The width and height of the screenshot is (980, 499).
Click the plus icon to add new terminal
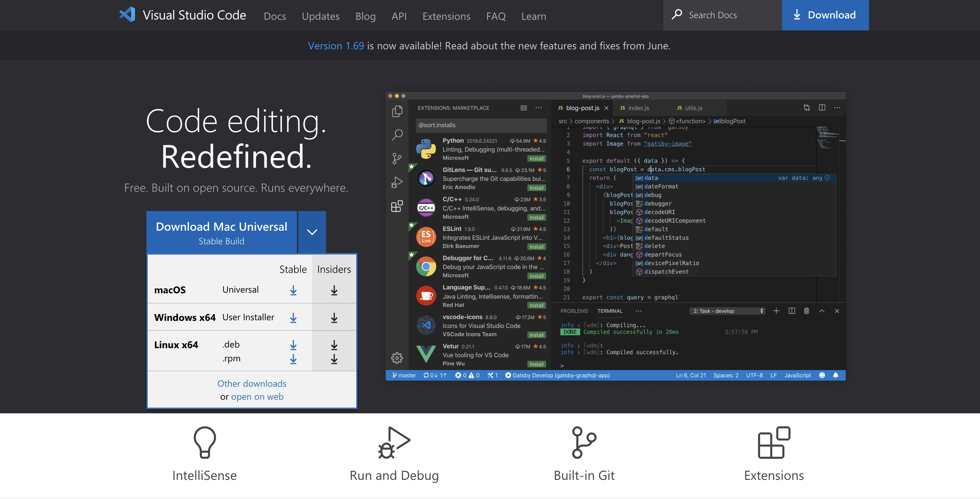tap(776, 311)
